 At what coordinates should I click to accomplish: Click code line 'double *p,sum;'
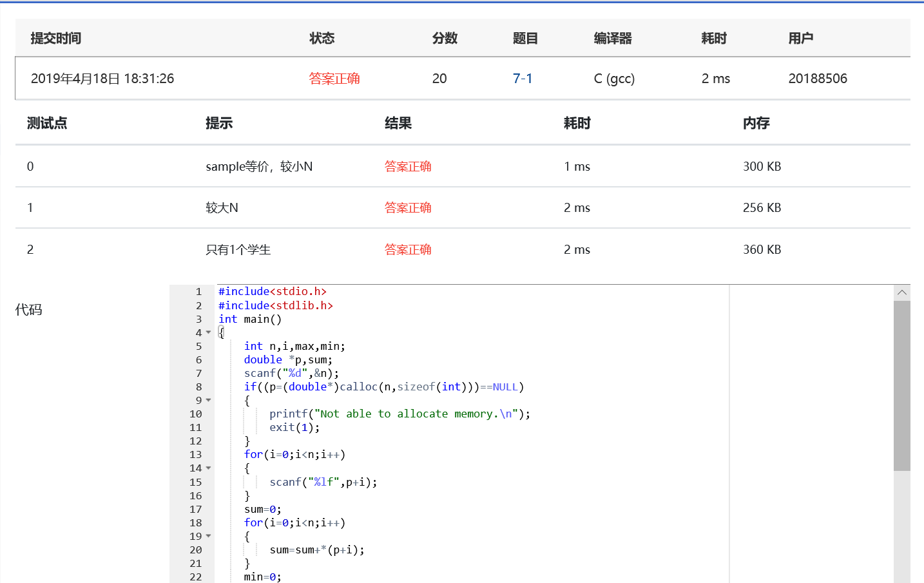pyautogui.click(x=288, y=359)
